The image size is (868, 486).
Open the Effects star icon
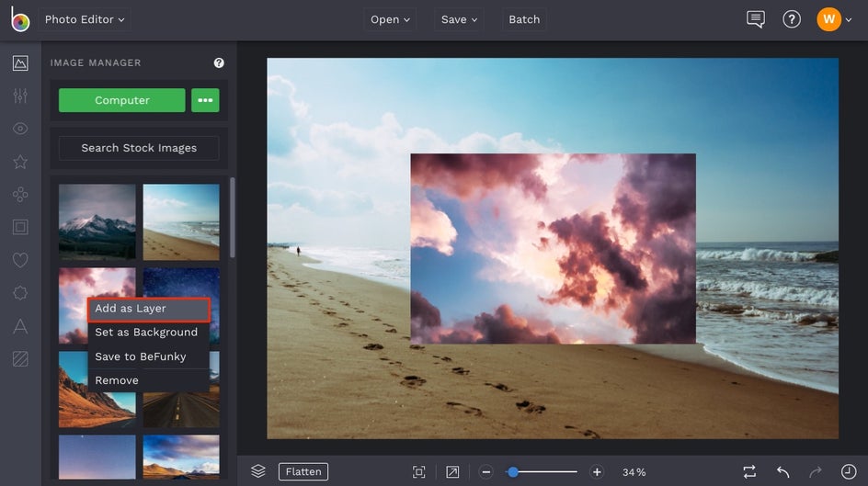(x=20, y=162)
